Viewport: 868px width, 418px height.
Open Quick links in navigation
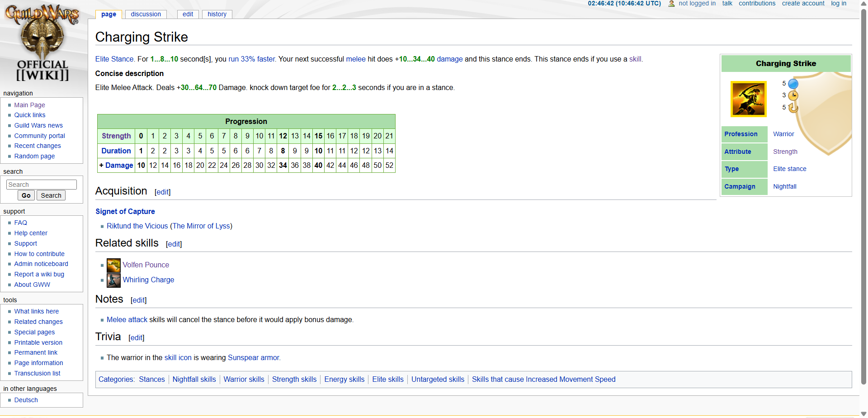click(30, 115)
